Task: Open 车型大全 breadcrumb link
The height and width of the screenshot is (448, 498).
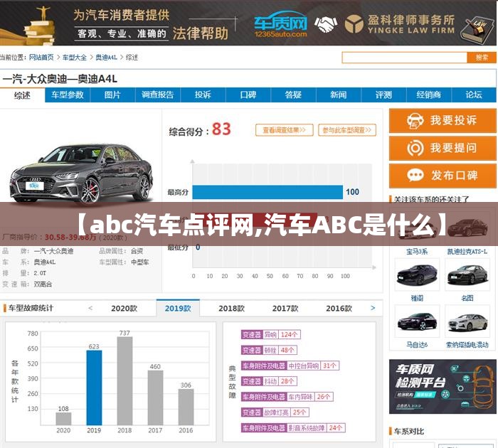Action: pyautogui.click(x=74, y=58)
